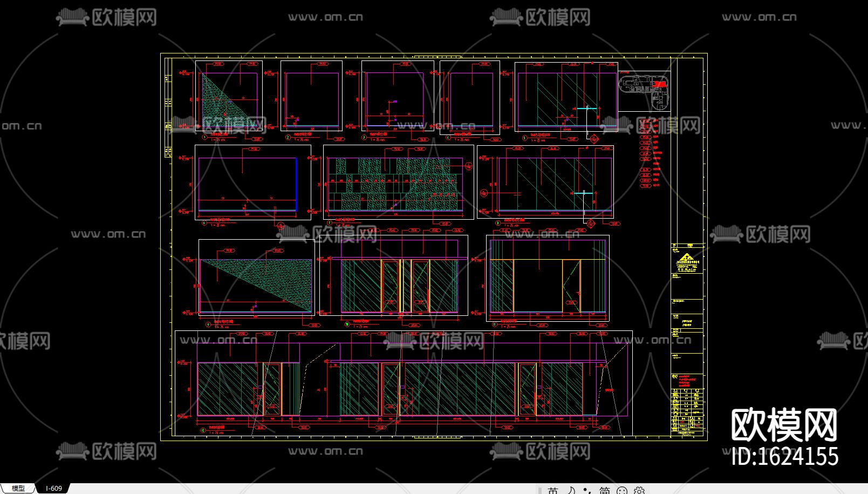Viewport: 868px width, 494px height.
Task: Expand the key plan thumbnail at top right
Action: 645,91
